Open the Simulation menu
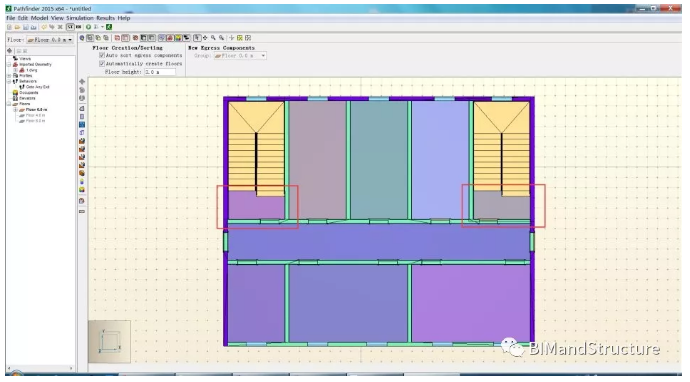The width and height of the screenshot is (690, 382). (x=80, y=18)
